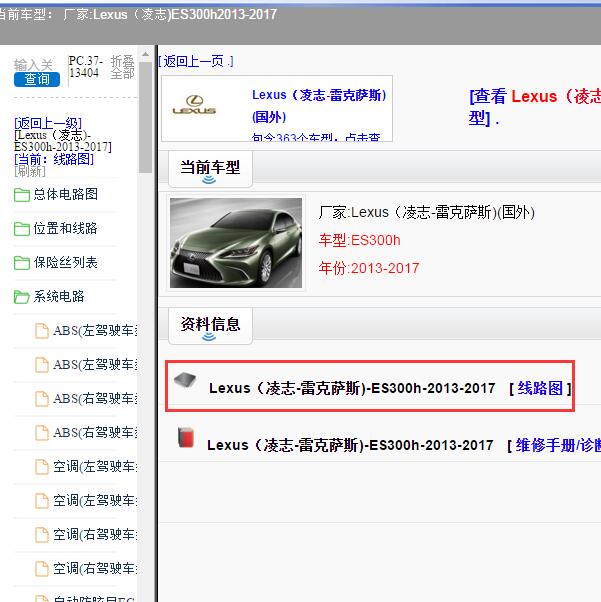Click the left panel scrollbar up arrow
601x602 pixels.
tap(146, 54)
